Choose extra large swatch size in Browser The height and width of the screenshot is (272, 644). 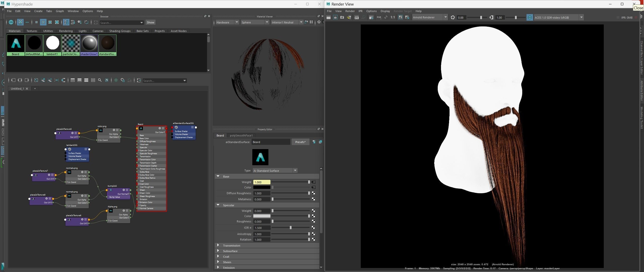pos(57,22)
